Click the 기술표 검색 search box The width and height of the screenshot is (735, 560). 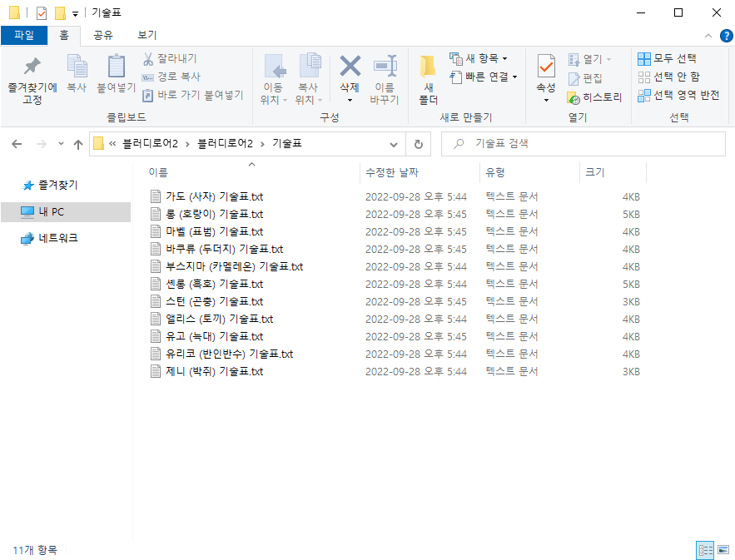coord(584,143)
